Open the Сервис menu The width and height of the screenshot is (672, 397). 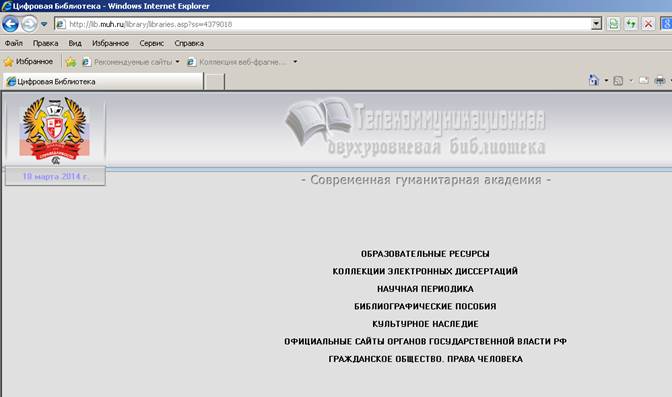(152, 43)
